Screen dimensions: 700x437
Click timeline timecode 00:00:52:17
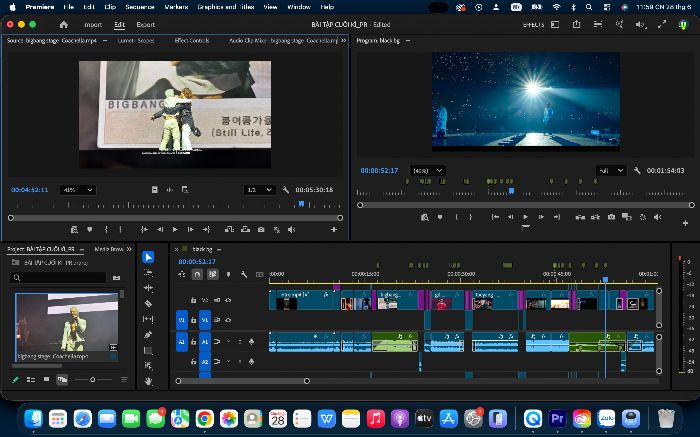pyautogui.click(x=197, y=262)
